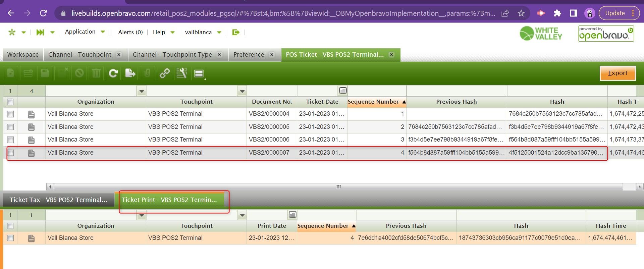Click the horizontal scrollbar left arrow
Image resolution: width=644 pixels, height=269 pixels.
point(50,186)
